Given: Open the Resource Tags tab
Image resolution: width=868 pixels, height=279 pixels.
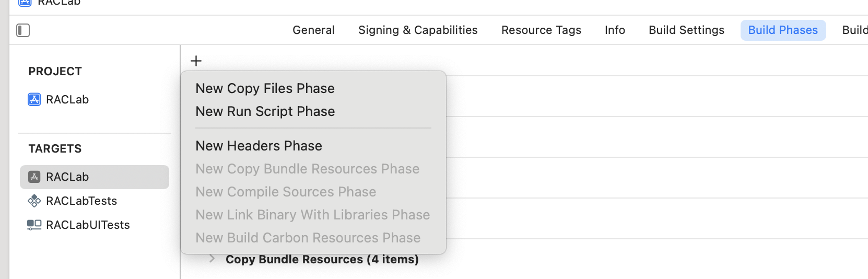Looking at the screenshot, I should click(x=541, y=30).
